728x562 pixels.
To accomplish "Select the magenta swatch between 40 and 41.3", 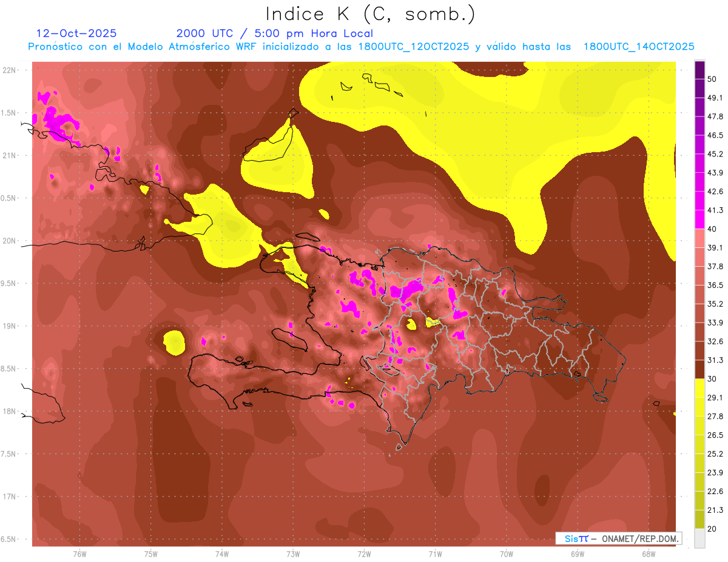I will click(x=699, y=219).
